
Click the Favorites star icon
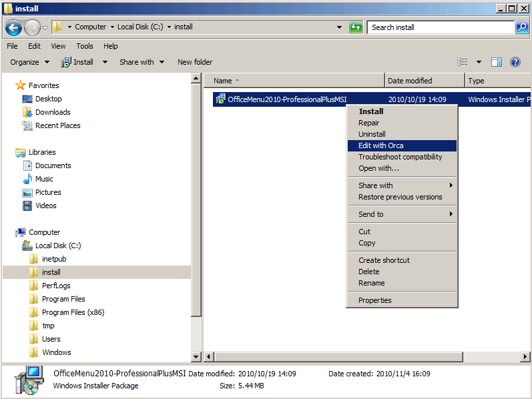[x=20, y=85]
